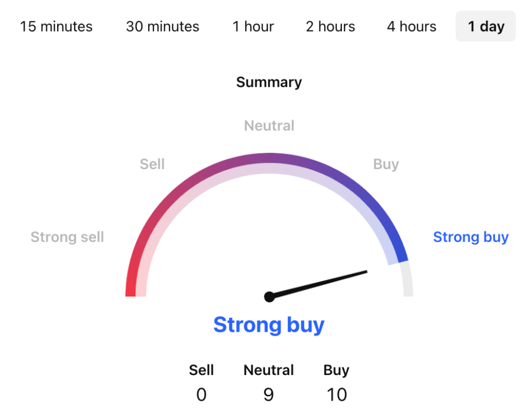Click the active 1 day tab
This screenshot has height=414, width=532.
(485, 26)
